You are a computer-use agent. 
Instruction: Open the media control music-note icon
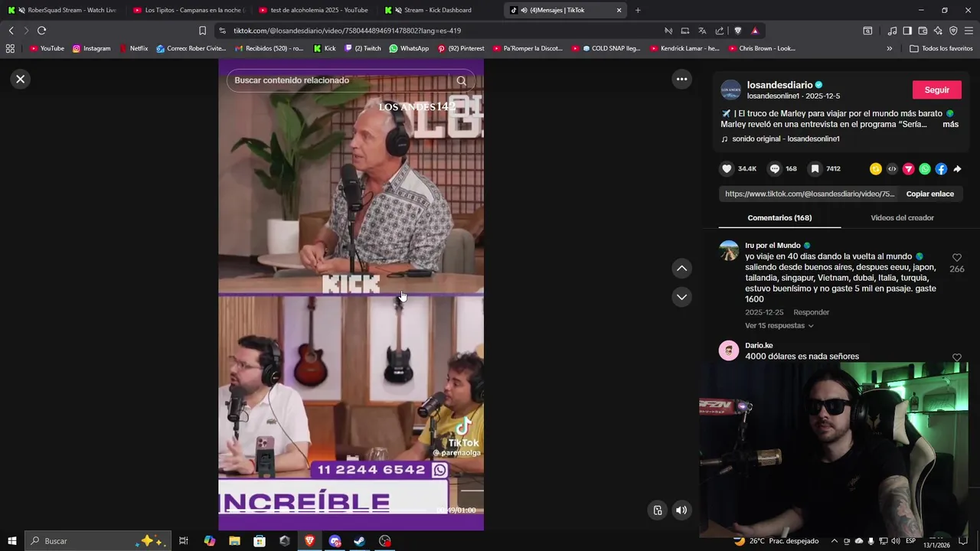[x=892, y=31]
